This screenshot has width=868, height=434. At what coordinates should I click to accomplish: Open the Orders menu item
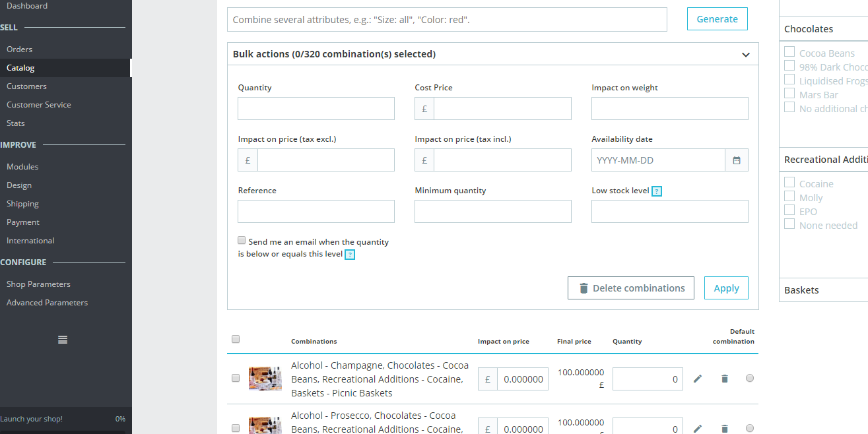19,49
